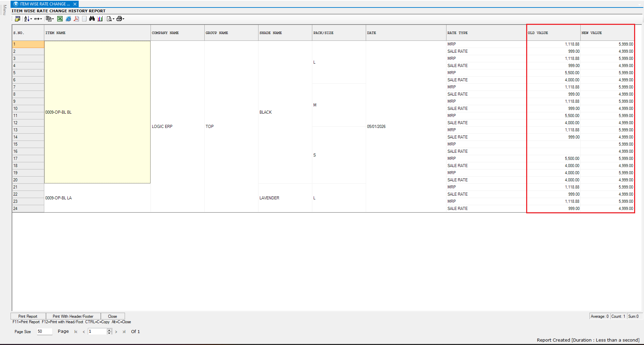Open the vertical Menu side panel

[x=4, y=10]
